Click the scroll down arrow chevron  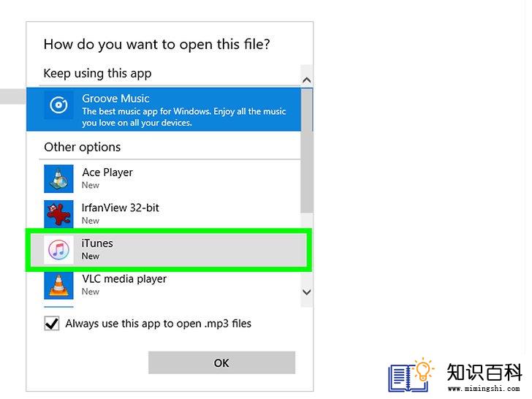pyautogui.click(x=306, y=292)
